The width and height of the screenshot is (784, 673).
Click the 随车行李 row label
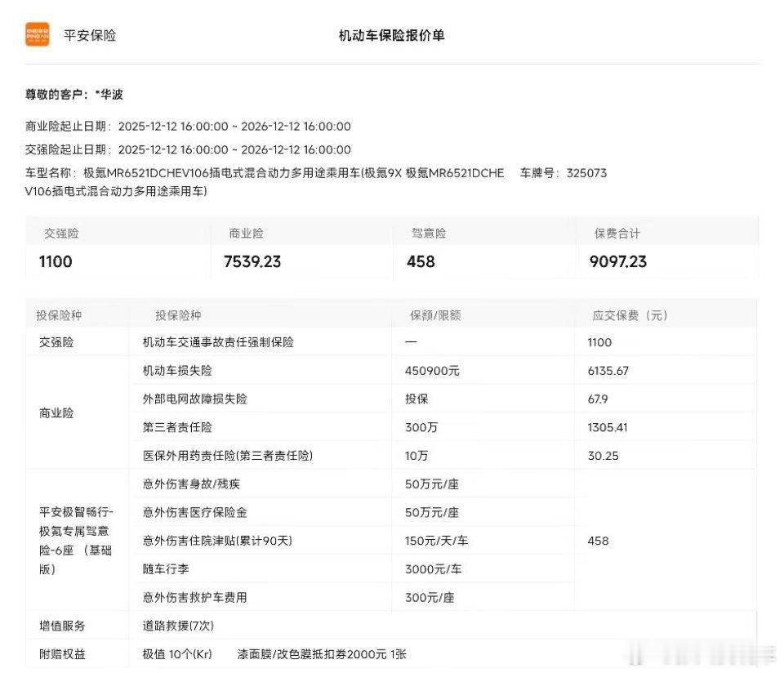coord(166,569)
